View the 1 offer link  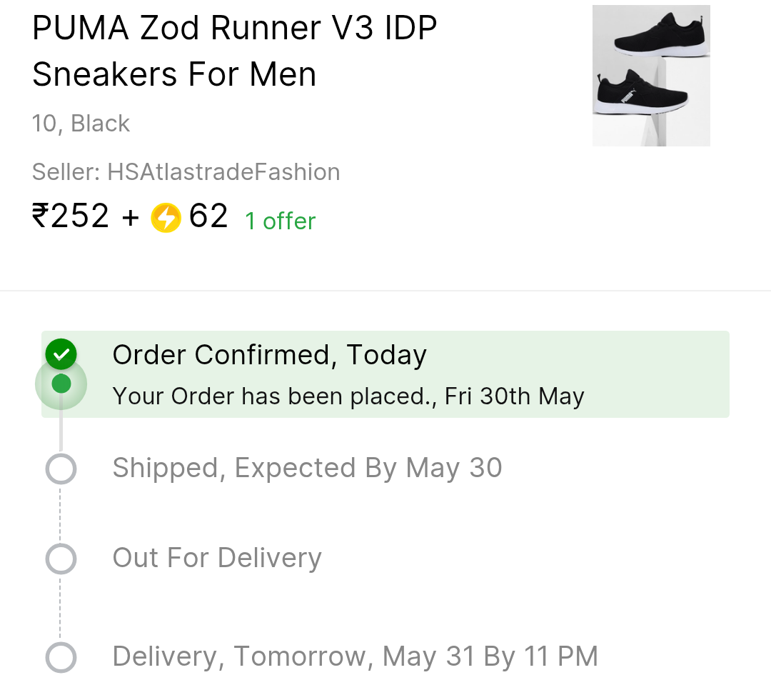(x=280, y=221)
